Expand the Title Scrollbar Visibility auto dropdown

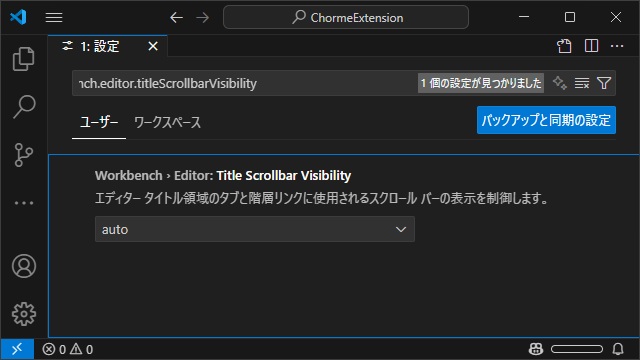tap(255, 229)
